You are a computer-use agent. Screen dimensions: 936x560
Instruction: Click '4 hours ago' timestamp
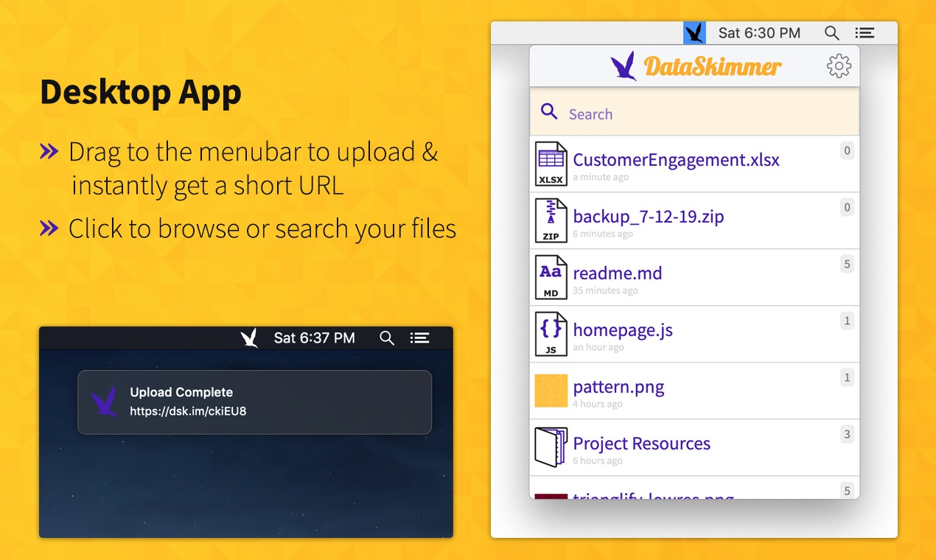click(x=598, y=405)
